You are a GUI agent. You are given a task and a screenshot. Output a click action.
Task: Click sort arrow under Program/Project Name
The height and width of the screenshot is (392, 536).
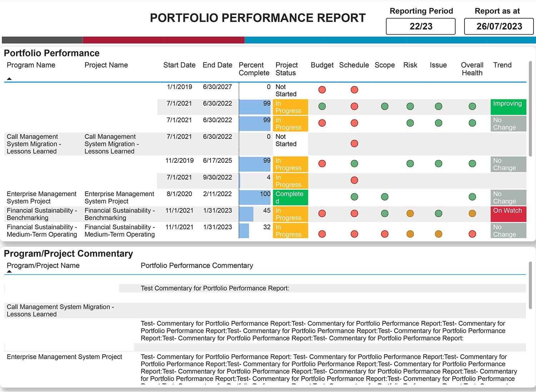click(x=9, y=272)
